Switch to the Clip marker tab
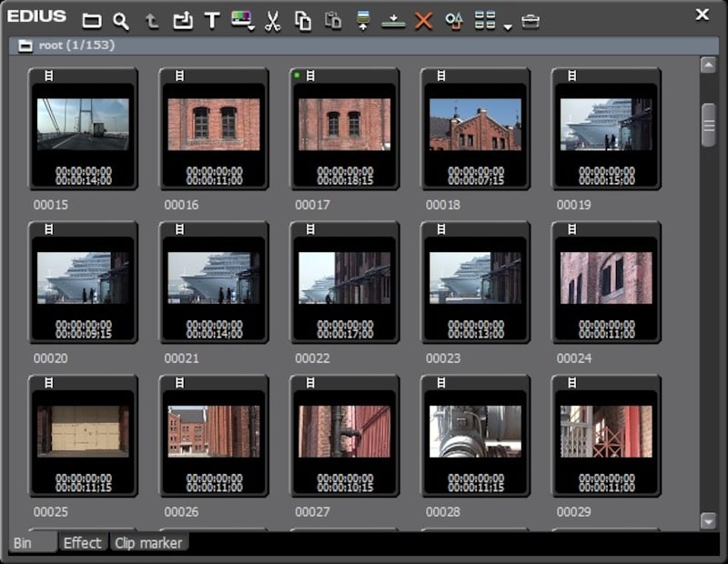 click(148, 543)
